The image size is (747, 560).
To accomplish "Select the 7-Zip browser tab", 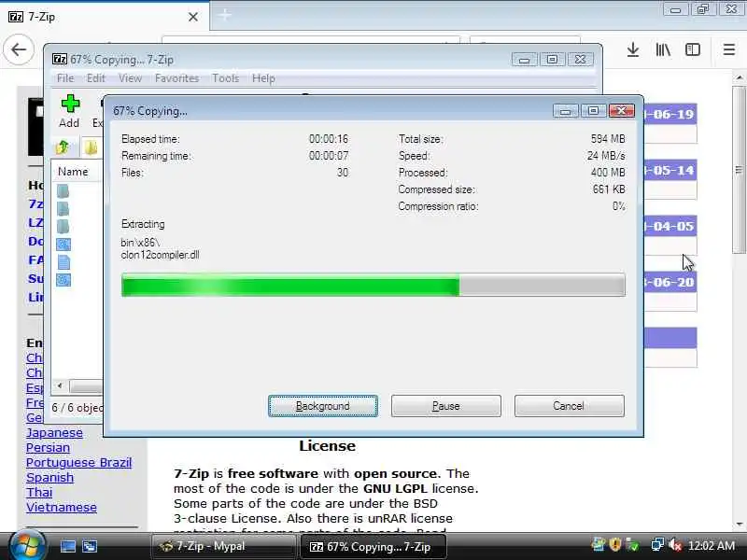I will (104, 17).
